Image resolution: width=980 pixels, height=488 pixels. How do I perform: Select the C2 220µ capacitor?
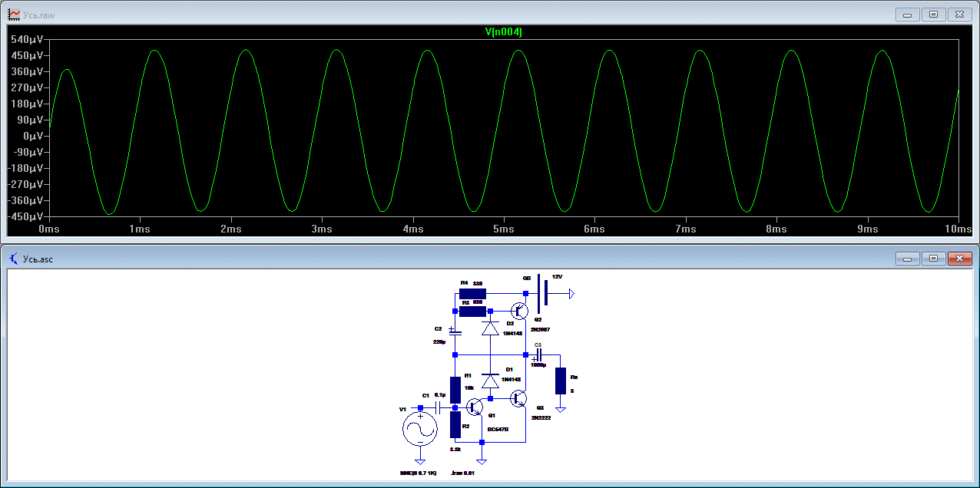click(453, 332)
